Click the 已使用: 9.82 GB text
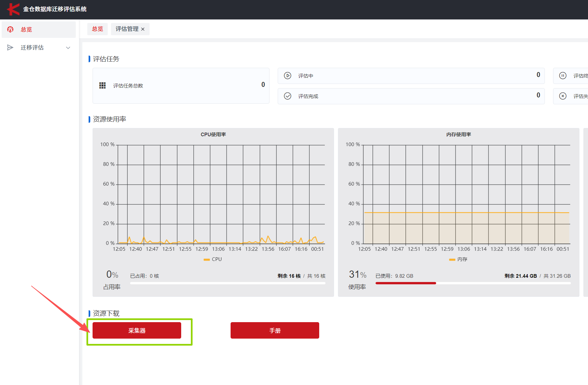Screen dimensions: 588x385 click(394, 276)
